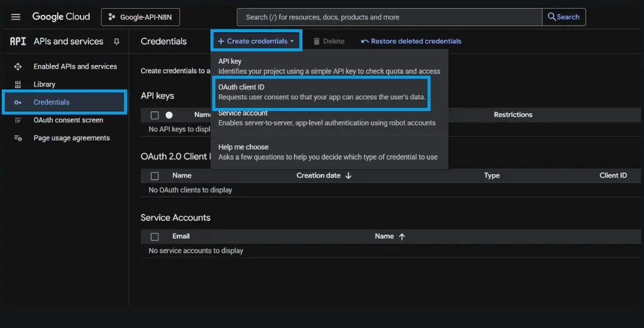This screenshot has width=644, height=328.
Task: Click the API keys section heading
Action: [157, 95]
